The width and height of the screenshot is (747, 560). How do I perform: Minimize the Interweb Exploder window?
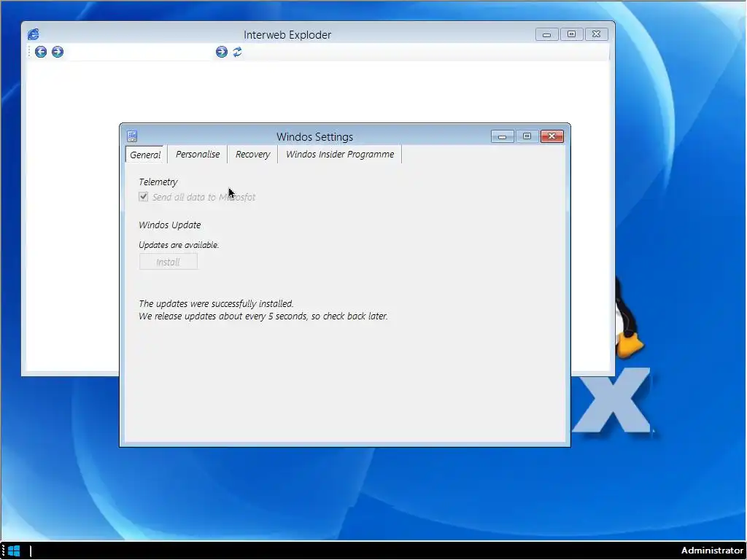point(547,34)
